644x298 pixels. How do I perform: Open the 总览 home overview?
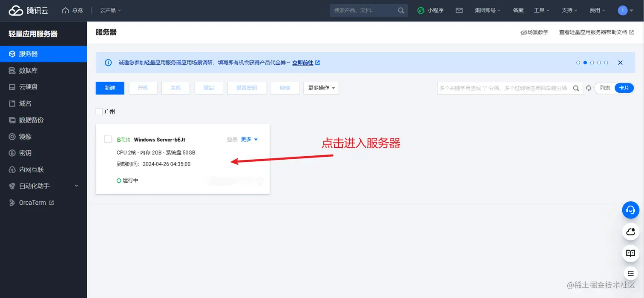(x=72, y=10)
